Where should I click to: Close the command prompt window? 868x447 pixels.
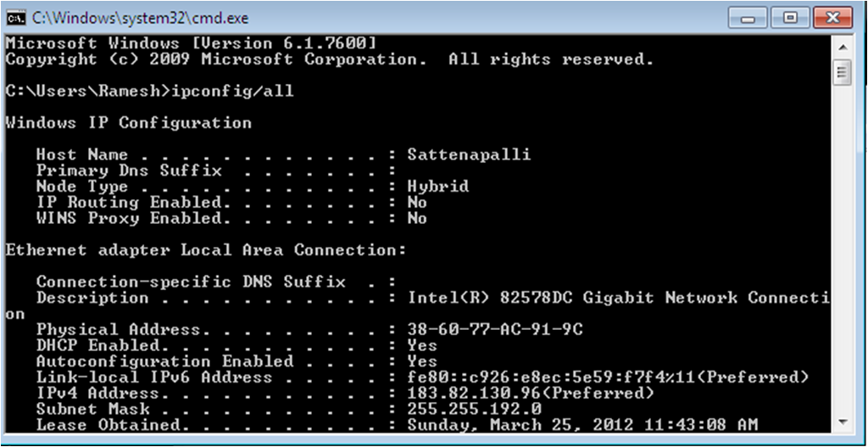coord(832,19)
